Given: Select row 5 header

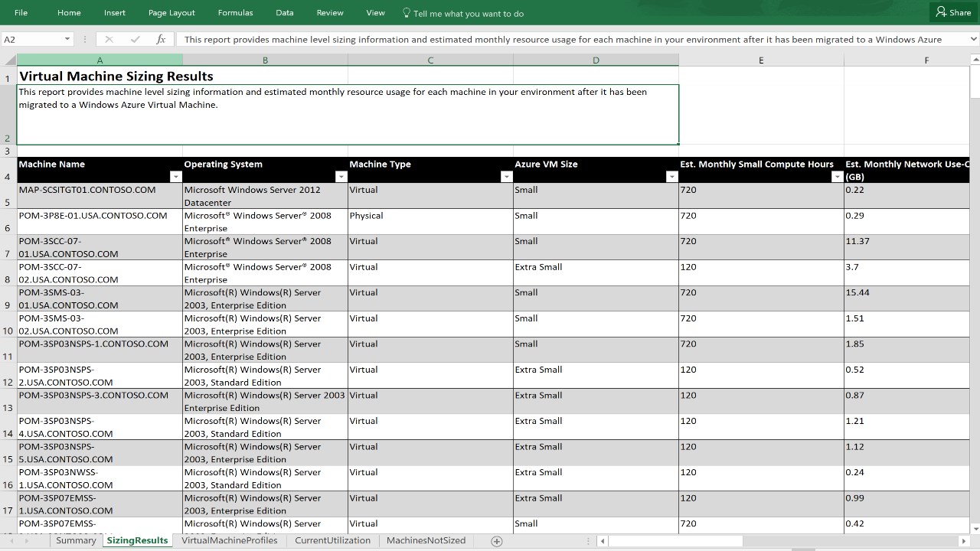Looking at the screenshot, I should [x=8, y=196].
